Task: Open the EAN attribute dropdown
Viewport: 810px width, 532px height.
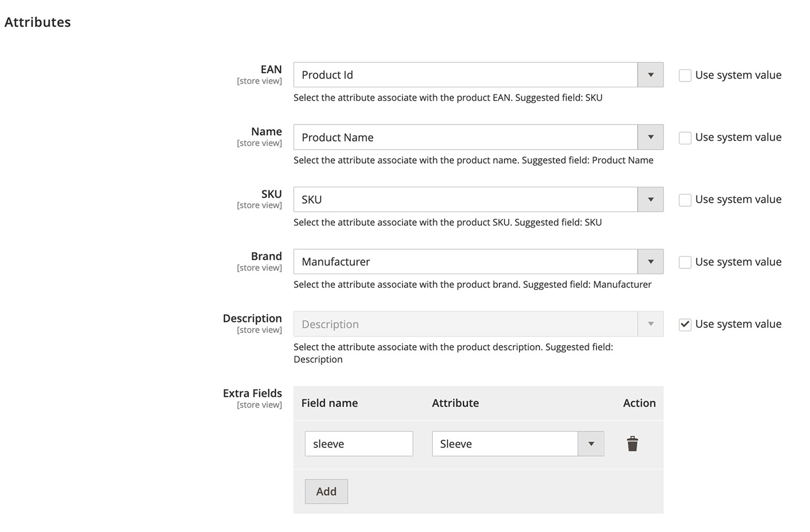Action: coord(478,75)
